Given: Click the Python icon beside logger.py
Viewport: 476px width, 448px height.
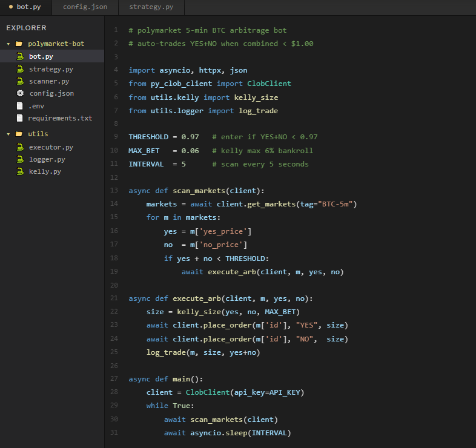Looking at the screenshot, I should coord(20,159).
